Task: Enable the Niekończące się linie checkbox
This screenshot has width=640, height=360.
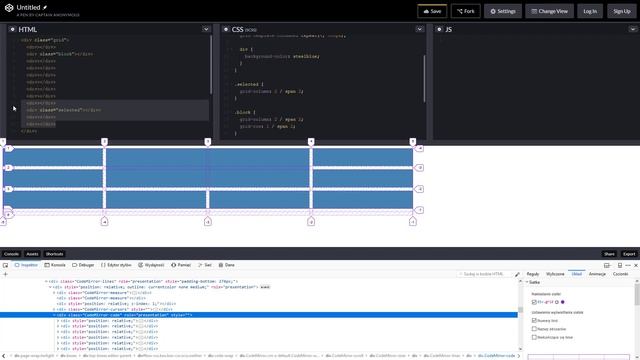Action: pos(534,337)
